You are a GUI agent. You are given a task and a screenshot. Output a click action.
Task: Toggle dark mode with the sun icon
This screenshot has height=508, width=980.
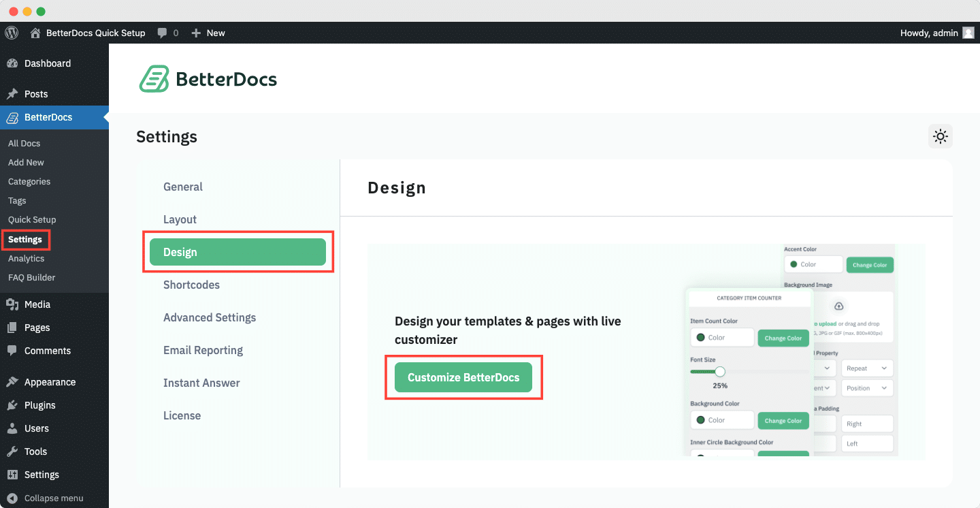[940, 136]
